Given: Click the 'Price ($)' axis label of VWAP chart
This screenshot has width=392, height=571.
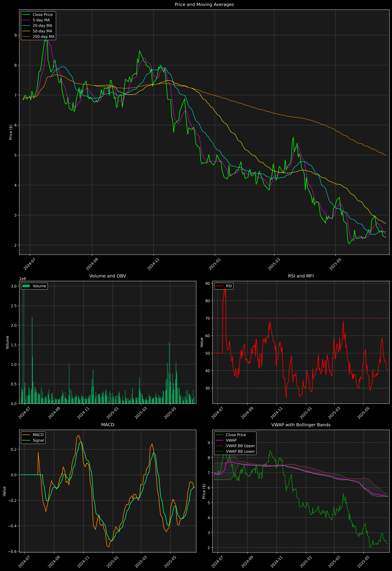Looking at the screenshot, I should [x=204, y=491].
